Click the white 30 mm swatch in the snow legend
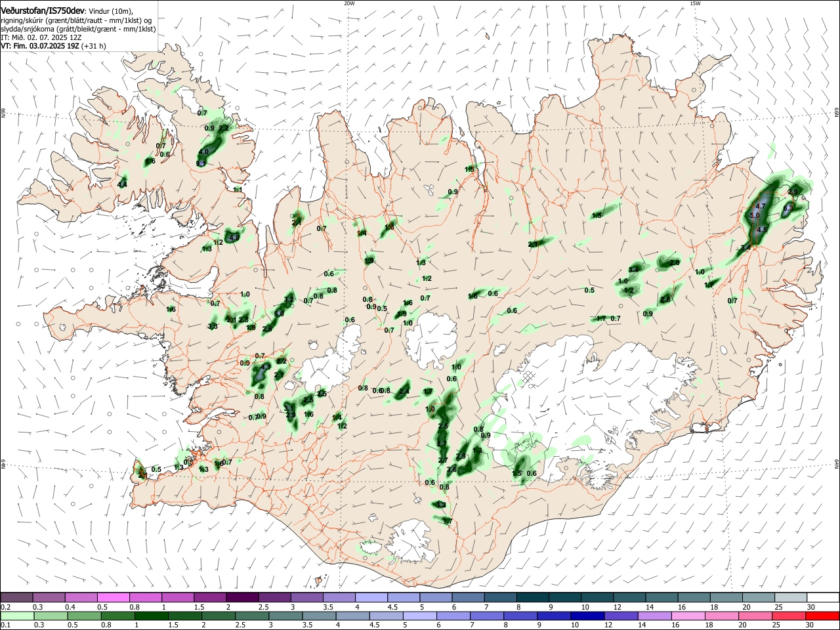Image resolution: width=840 pixels, height=630 pixels. coord(823,597)
